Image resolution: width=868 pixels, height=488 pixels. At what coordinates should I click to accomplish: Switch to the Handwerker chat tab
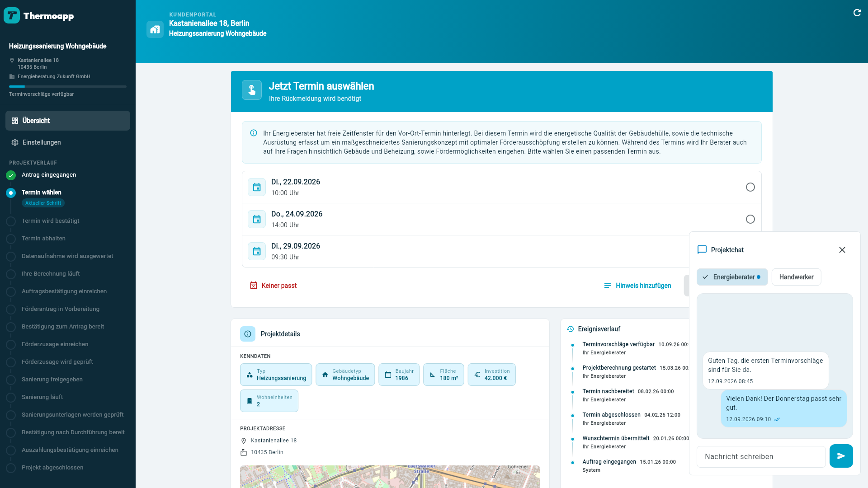[796, 277]
